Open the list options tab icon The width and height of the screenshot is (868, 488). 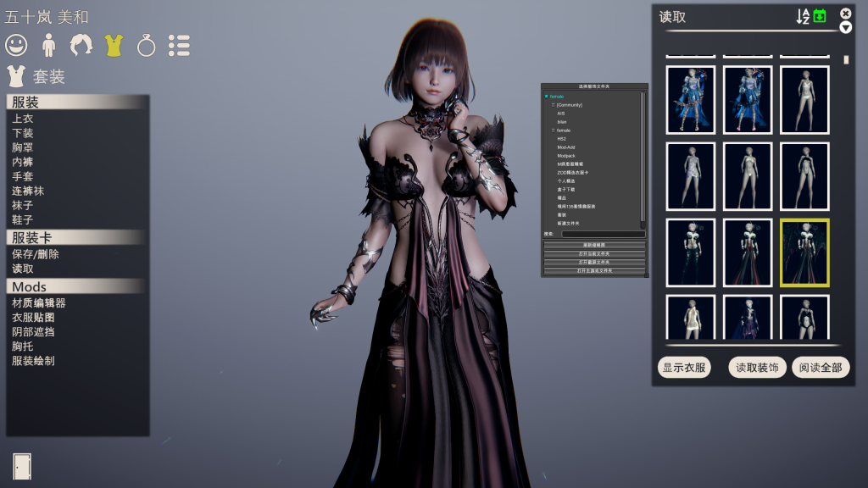(179, 46)
